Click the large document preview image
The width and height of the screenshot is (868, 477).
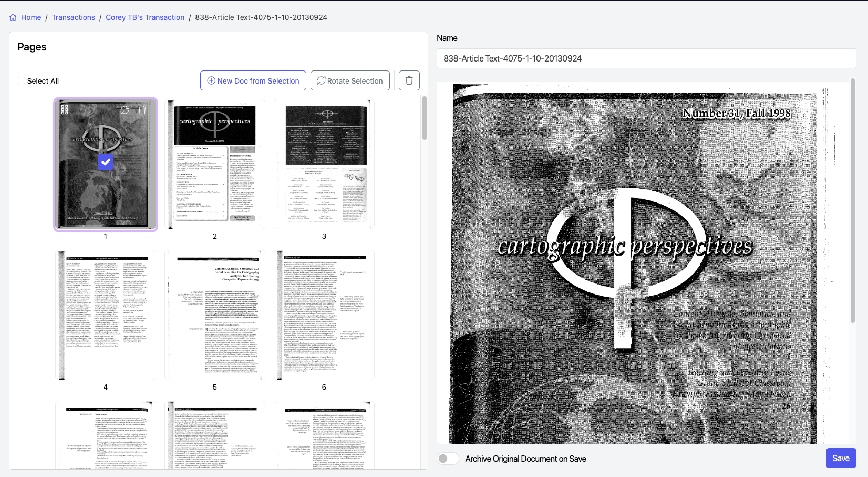643,263
